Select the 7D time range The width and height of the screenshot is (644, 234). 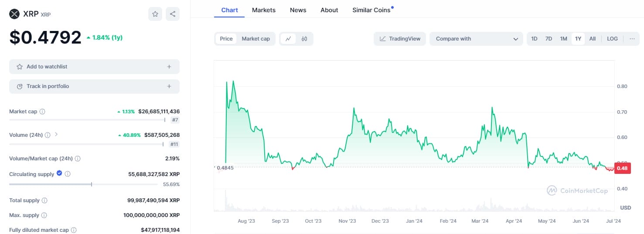(x=549, y=39)
